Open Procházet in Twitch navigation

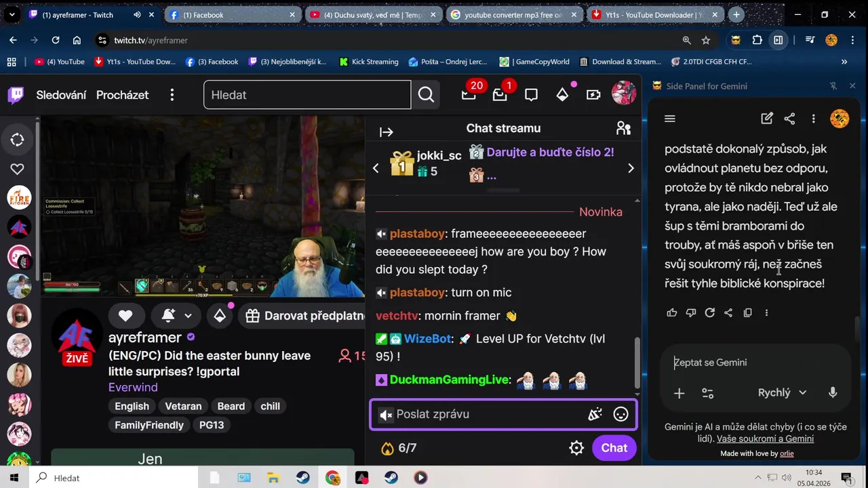click(122, 95)
